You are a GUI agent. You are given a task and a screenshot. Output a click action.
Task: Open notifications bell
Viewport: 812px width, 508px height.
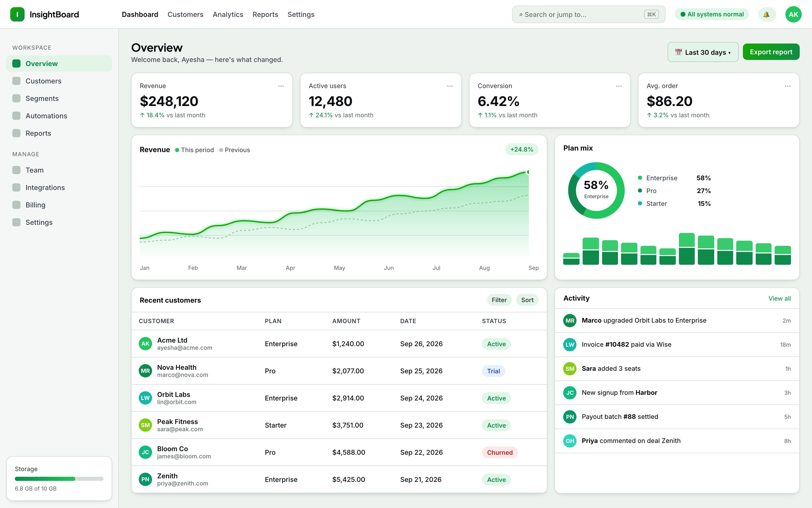767,14
